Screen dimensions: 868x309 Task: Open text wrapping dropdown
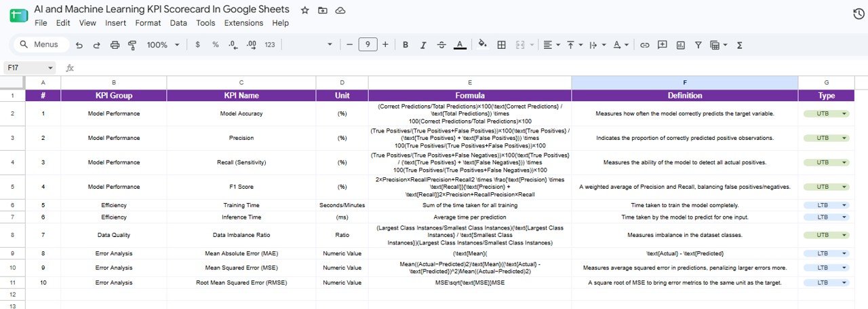pyautogui.click(x=597, y=45)
